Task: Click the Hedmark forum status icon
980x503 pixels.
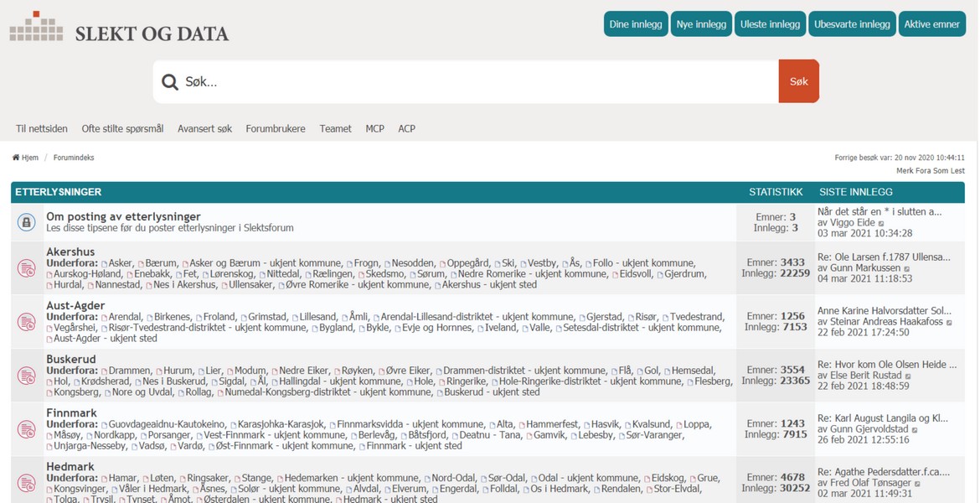Action: (x=26, y=483)
